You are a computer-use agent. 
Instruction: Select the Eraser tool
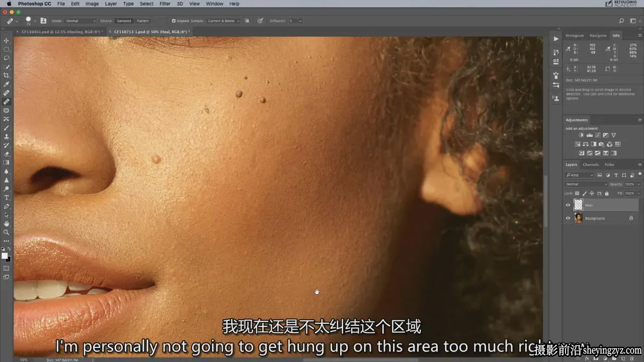coord(7,154)
